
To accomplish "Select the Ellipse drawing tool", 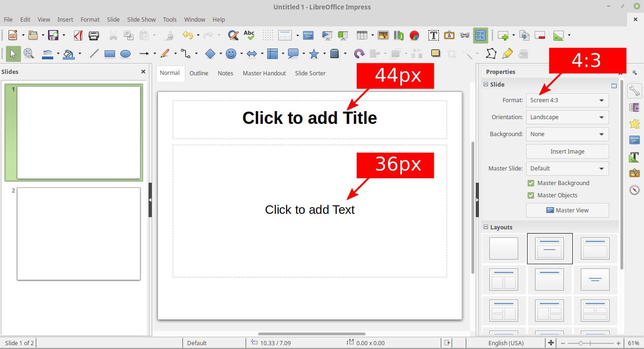I will point(125,54).
